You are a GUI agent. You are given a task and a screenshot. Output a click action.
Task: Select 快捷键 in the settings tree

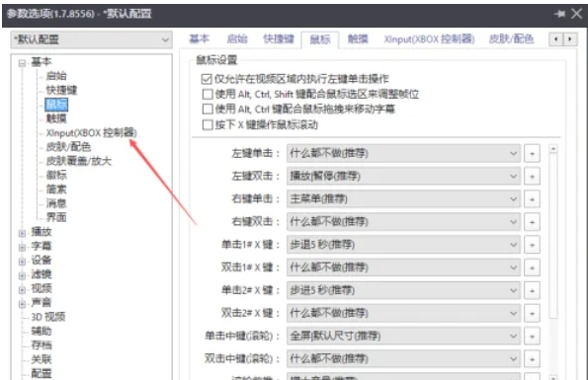(x=61, y=90)
